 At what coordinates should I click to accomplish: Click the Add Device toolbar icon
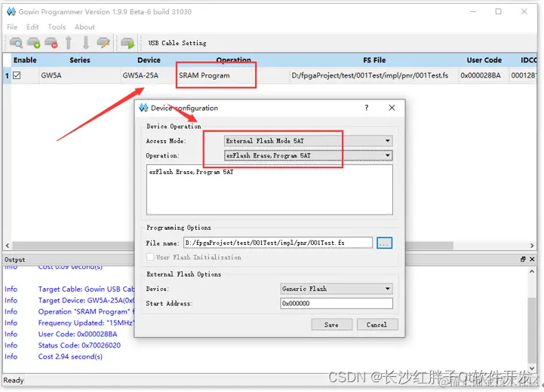[34, 43]
